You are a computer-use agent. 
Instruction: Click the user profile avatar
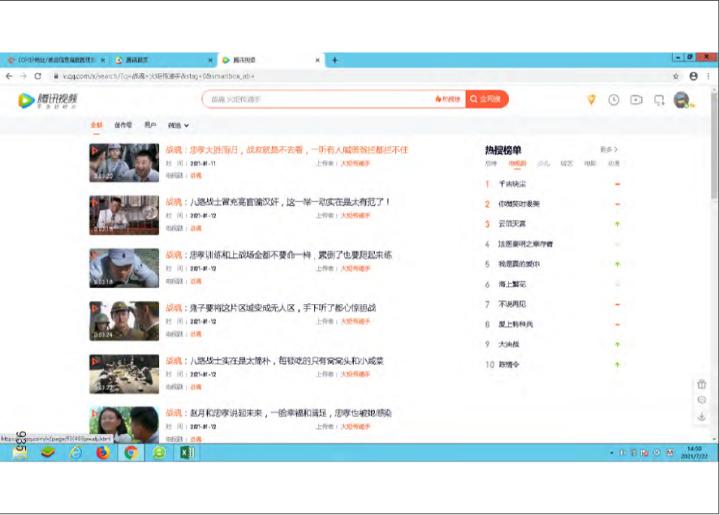point(681,99)
